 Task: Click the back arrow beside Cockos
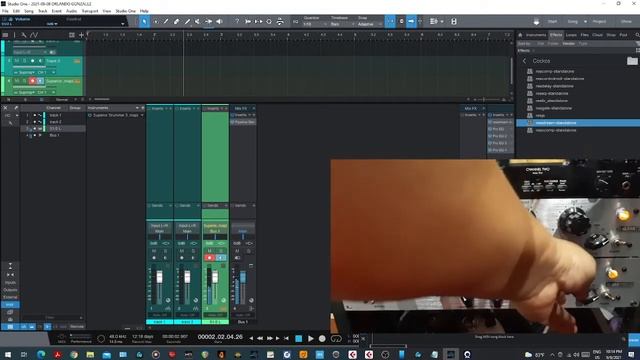[x=524, y=61]
